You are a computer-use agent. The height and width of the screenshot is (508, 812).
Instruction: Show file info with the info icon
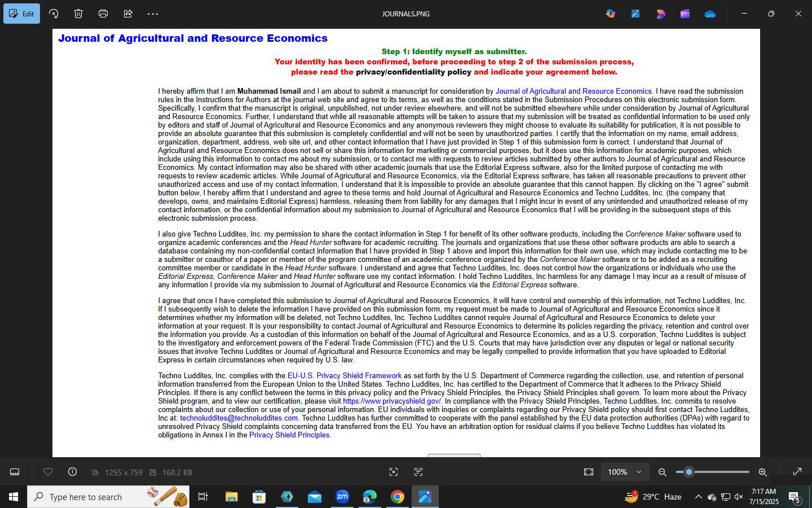click(72, 472)
